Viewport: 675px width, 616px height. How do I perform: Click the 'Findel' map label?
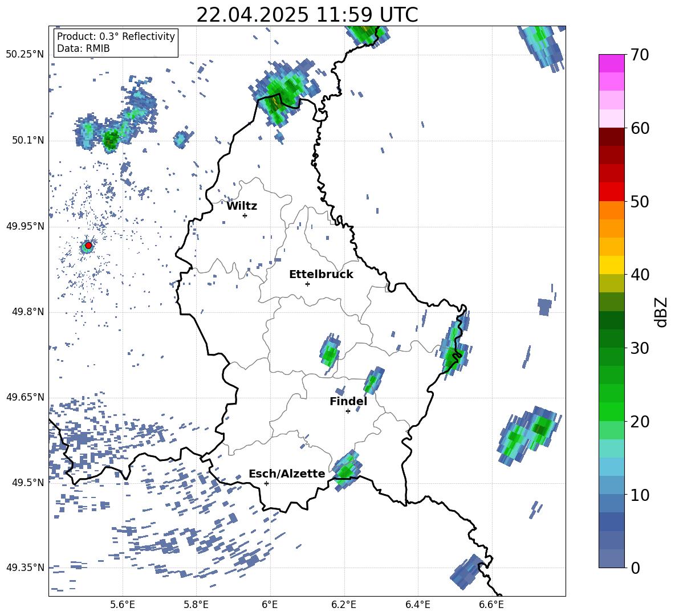click(348, 401)
